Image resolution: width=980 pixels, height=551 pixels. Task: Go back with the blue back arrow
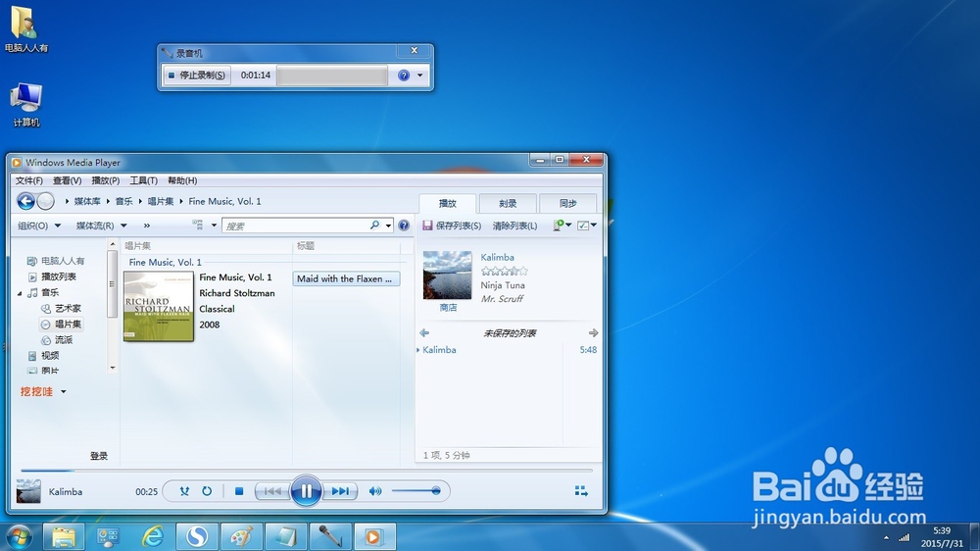point(25,201)
